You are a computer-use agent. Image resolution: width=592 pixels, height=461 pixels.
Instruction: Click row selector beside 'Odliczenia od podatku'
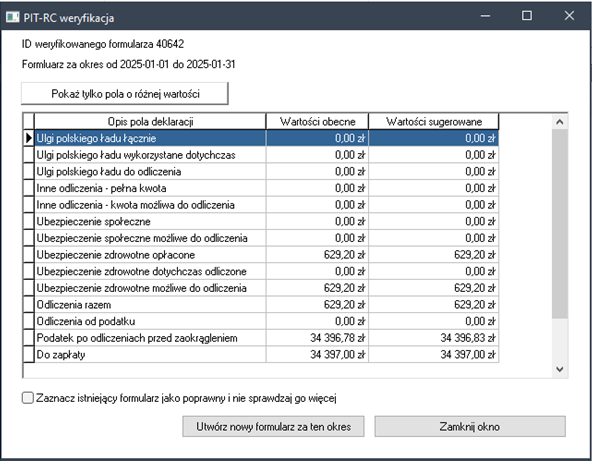[x=29, y=321]
